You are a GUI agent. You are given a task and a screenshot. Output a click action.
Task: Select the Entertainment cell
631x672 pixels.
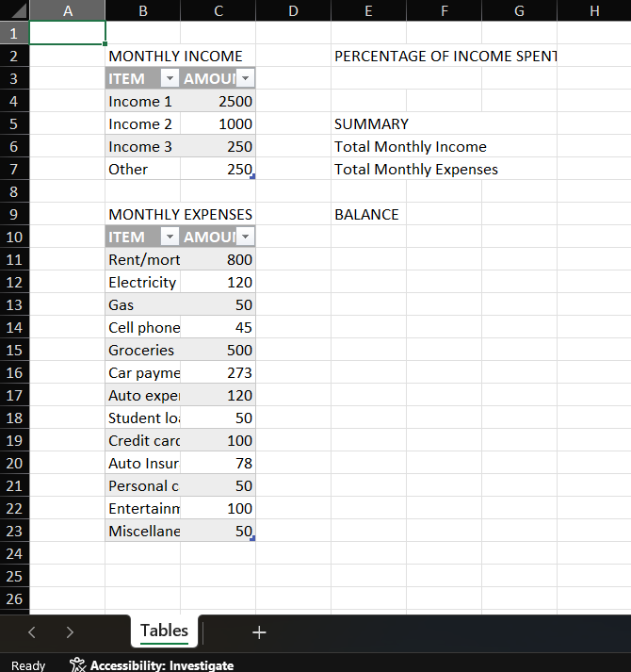point(142,508)
